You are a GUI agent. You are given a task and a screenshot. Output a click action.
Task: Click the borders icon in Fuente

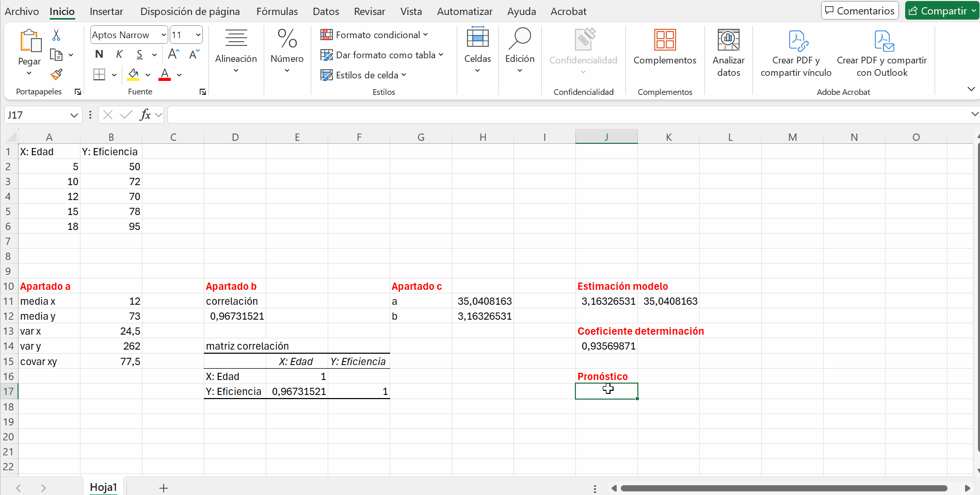[99, 75]
